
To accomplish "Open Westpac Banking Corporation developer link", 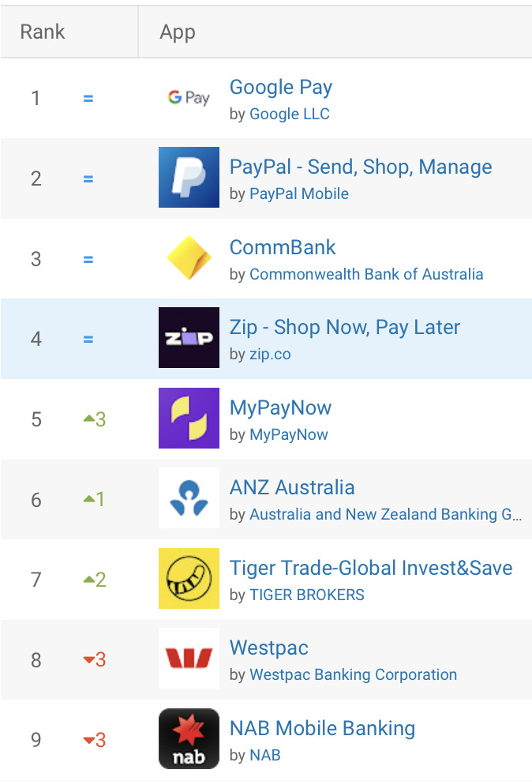I will click(x=353, y=675).
